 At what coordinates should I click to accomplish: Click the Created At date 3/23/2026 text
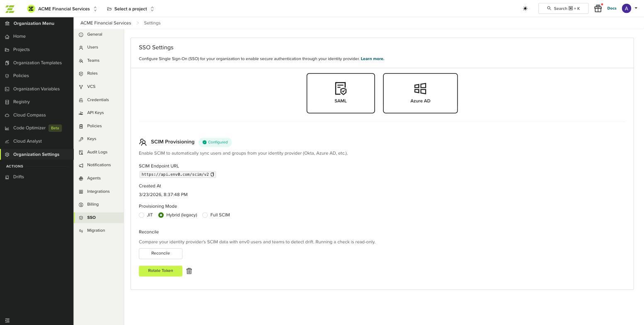[x=163, y=195]
